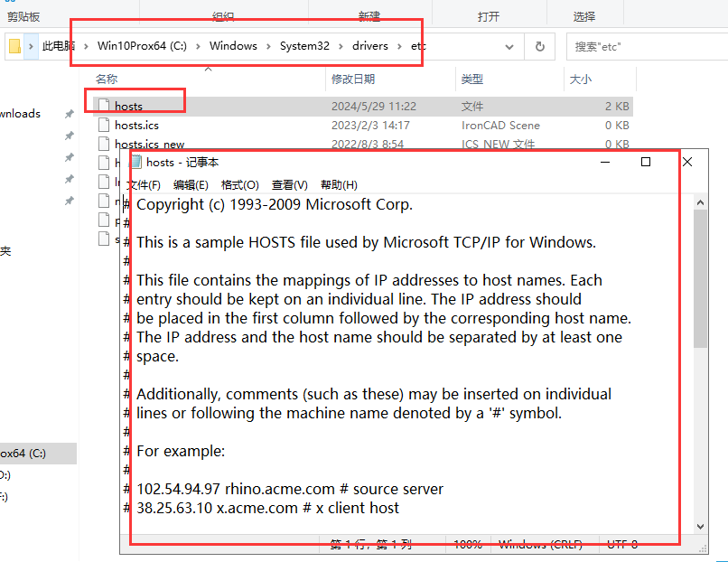Expand the chevron after System32 breadcrumb

click(341, 46)
